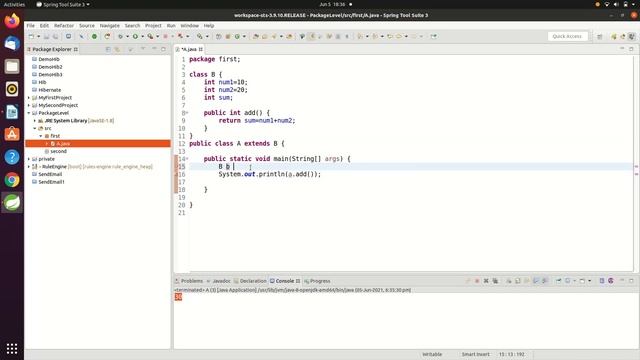Expand the JRE System Library node
This screenshot has width=640, height=360.
35,121
